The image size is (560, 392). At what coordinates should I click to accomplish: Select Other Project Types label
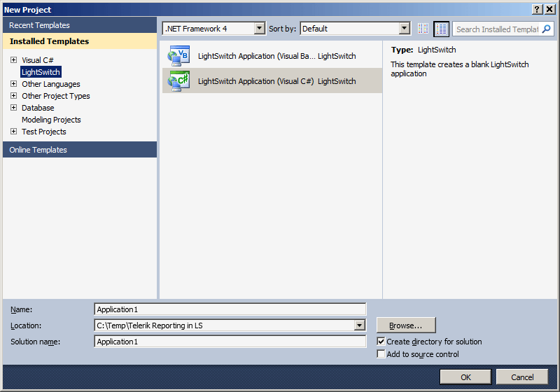point(56,96)
